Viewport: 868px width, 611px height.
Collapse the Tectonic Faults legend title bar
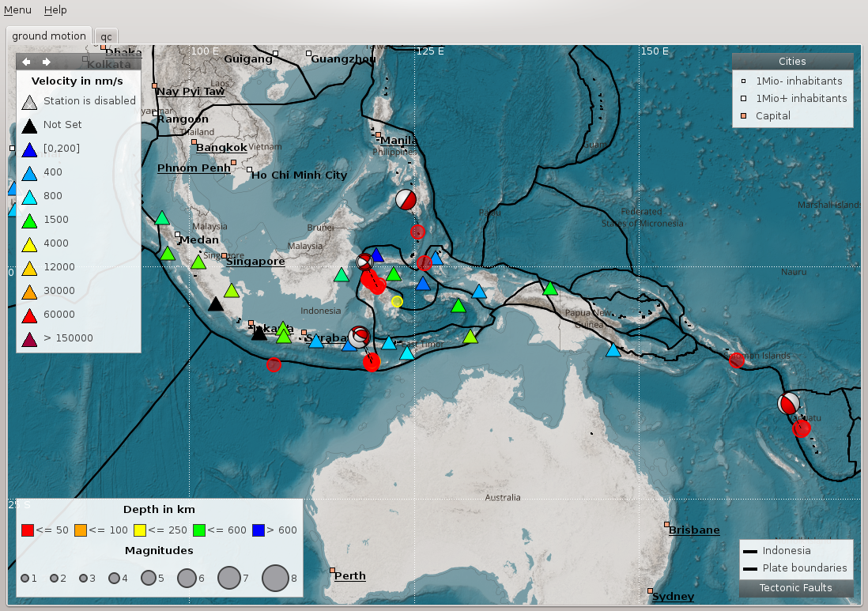tap(795, 588)
